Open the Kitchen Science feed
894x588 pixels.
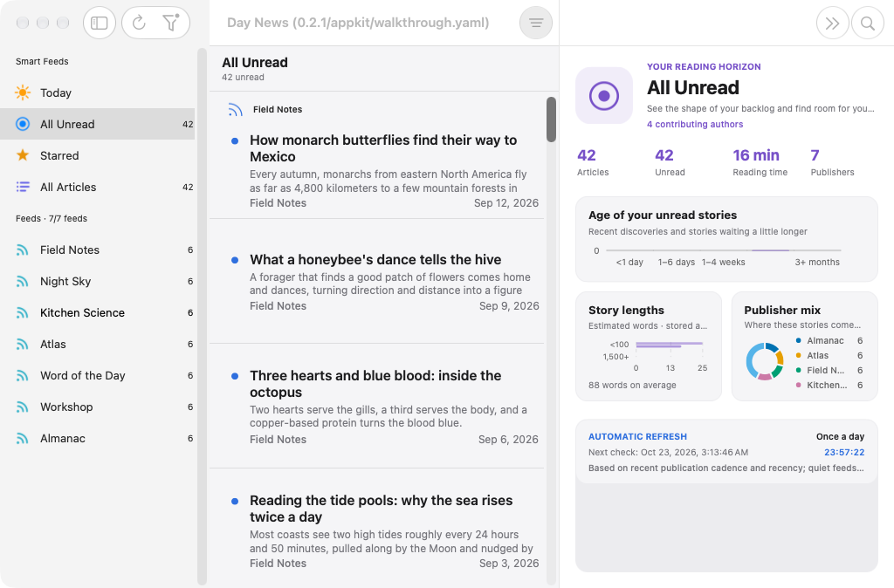pyautogui.click(x=98, y=312)
